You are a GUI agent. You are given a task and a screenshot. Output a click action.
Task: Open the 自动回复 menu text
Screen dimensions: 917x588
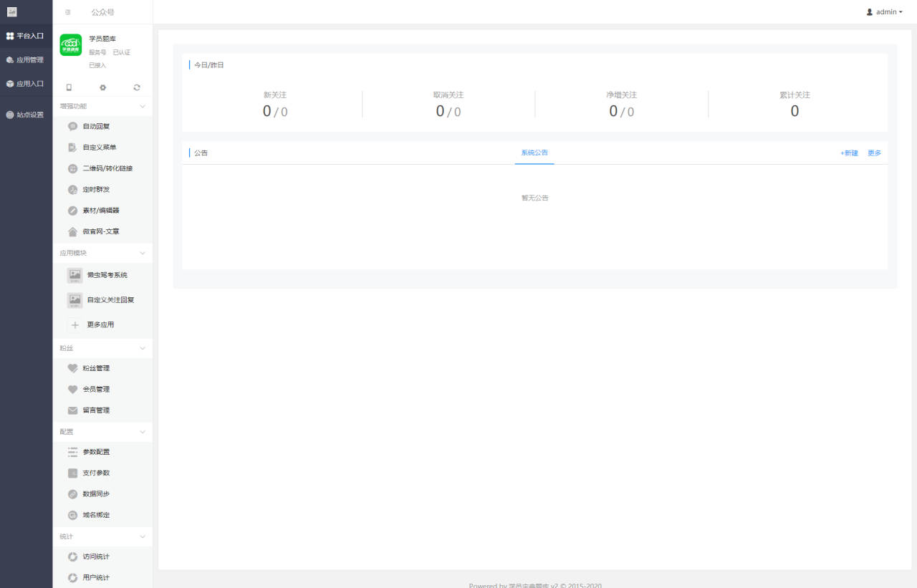(96, 127)
